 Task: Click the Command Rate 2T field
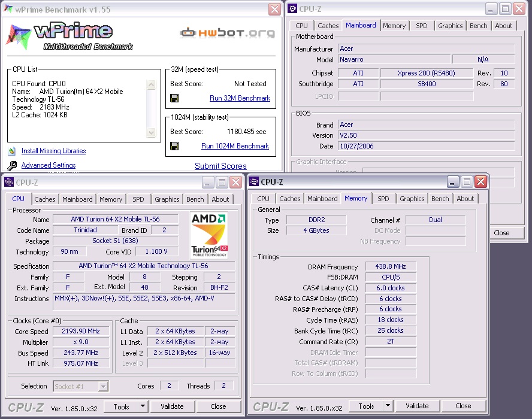(391, 341)
